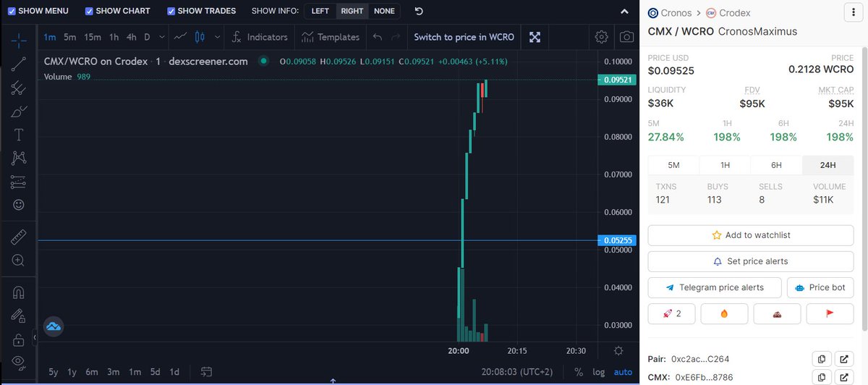This screenshot has width=868, height=385.
Task: Toggle auto price scale
Action: pyautogui.click(x=623, y=372)
